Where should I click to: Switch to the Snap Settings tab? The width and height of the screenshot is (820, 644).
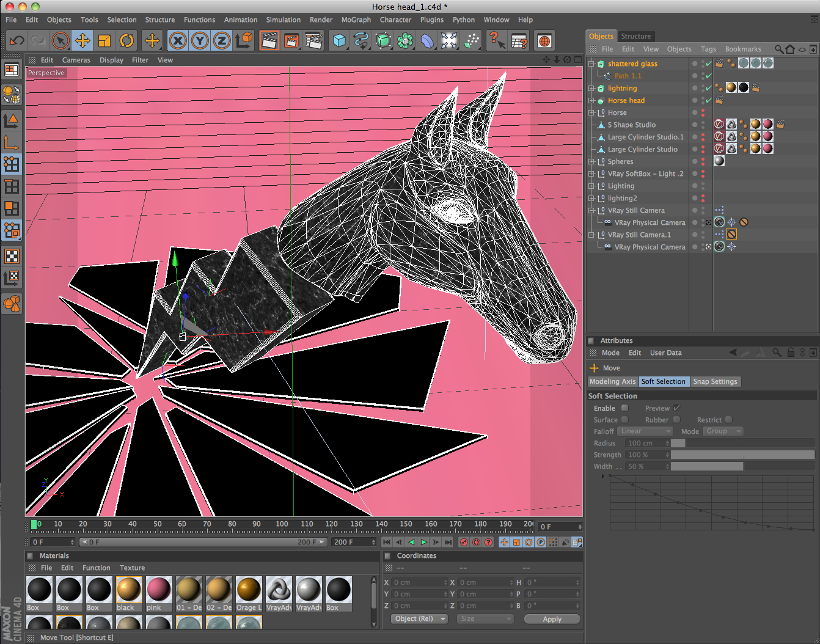716,381
